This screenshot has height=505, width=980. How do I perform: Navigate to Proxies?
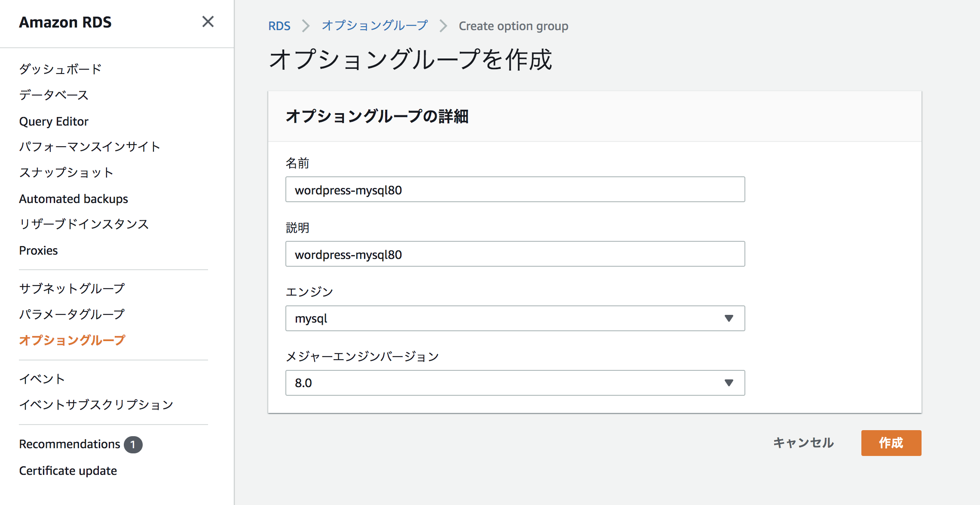click(x=38, y=250)
